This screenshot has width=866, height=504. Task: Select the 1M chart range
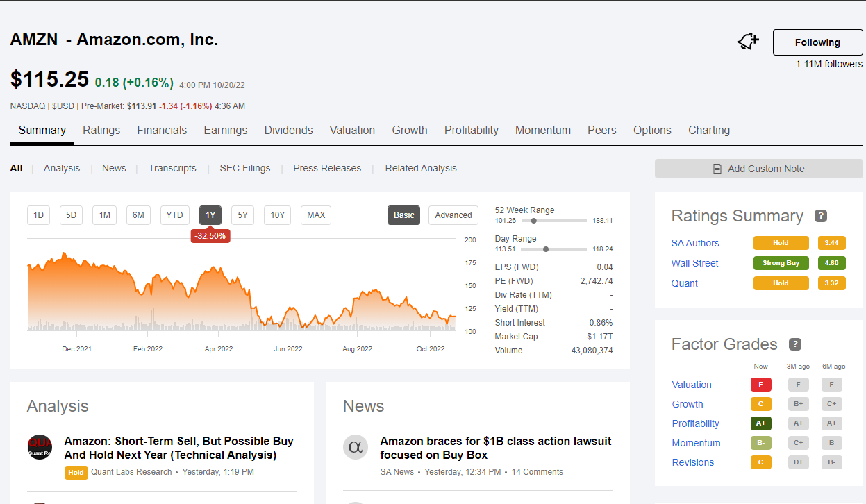(x=104, y=215)
